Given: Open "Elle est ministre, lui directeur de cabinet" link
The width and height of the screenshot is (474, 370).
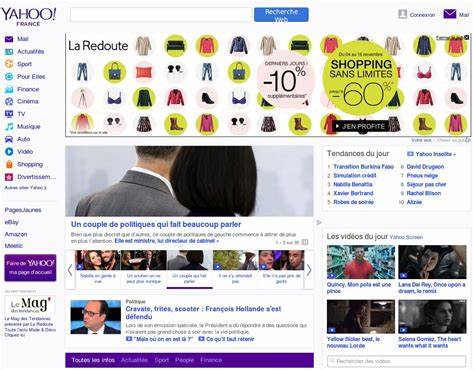Looking at the screenshot, I should (x=167, y=241).
